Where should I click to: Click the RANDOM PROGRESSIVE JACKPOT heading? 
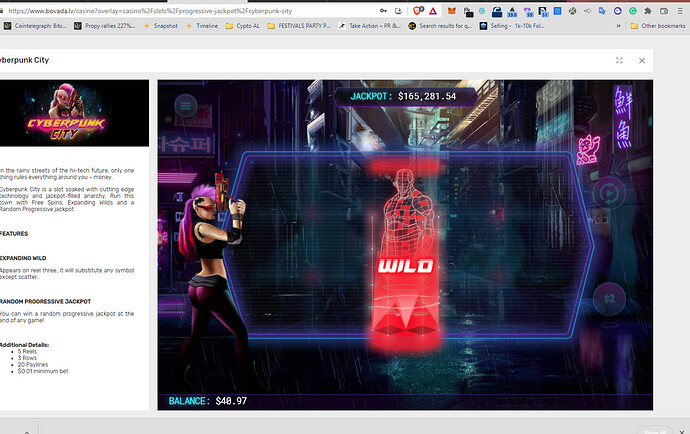coord(45,302)
